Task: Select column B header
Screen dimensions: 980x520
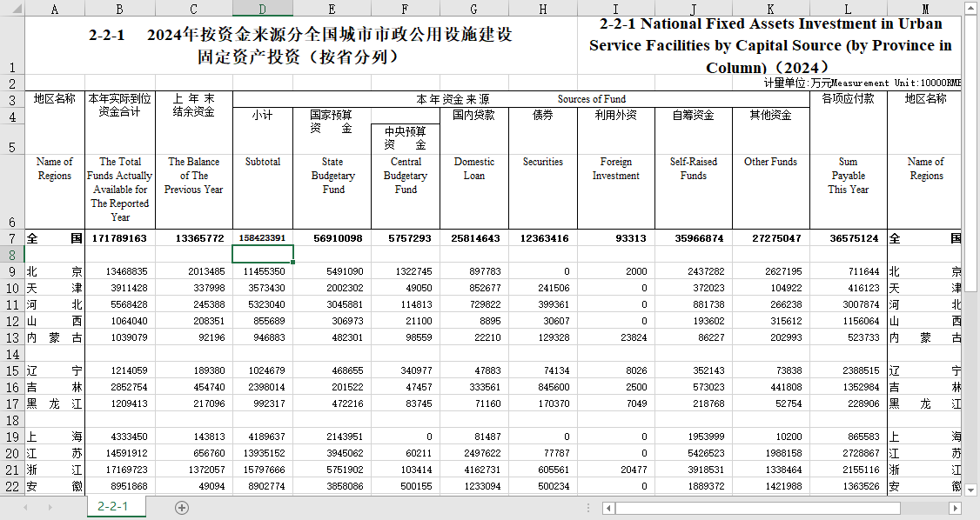Action: point(119,8)
